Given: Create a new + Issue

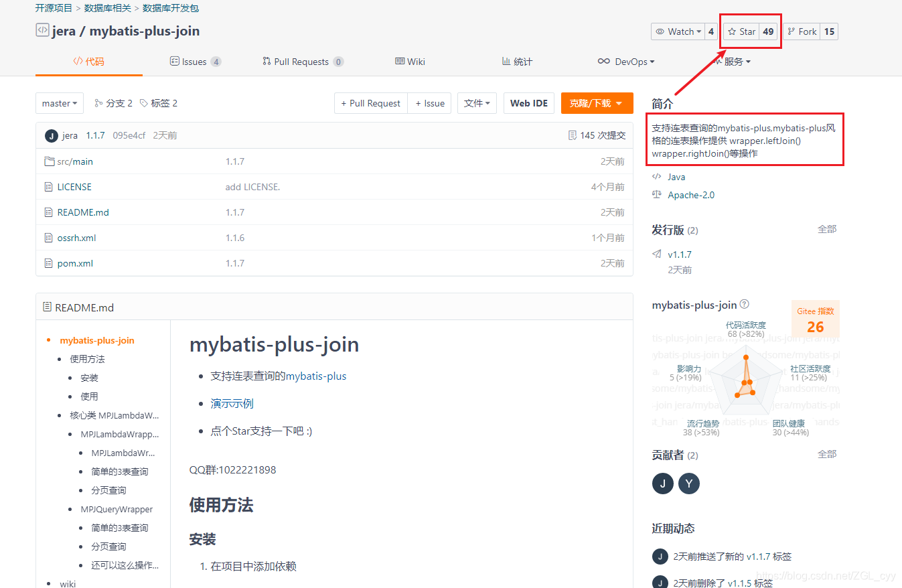Looking at the screenshot, I should pyautogui.click(x=430, y=103).
